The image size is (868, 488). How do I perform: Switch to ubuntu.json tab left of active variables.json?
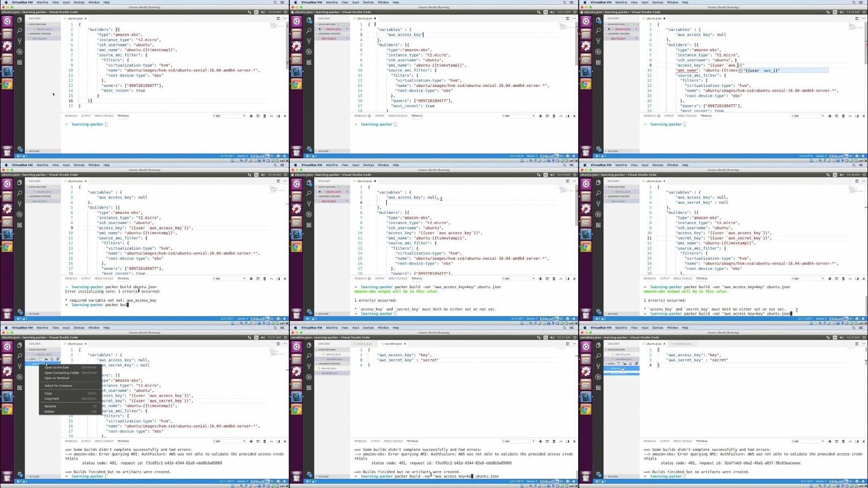tap(365, 344)
